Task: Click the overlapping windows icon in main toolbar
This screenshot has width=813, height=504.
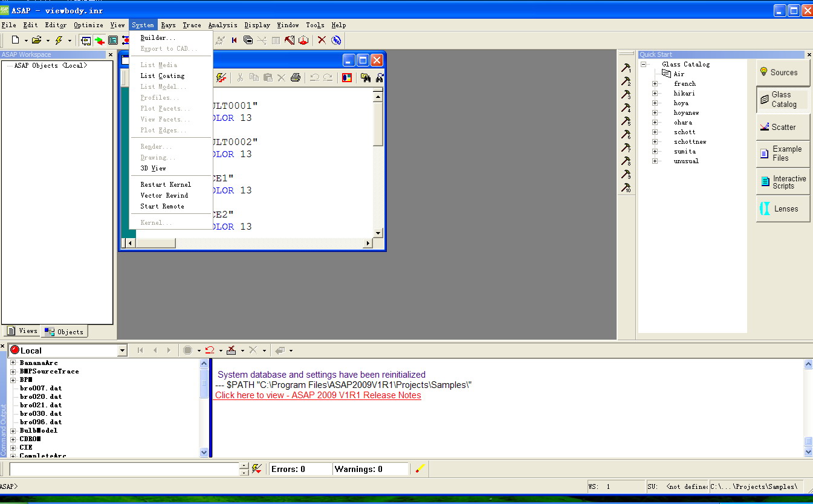Action: click(248, 40)
